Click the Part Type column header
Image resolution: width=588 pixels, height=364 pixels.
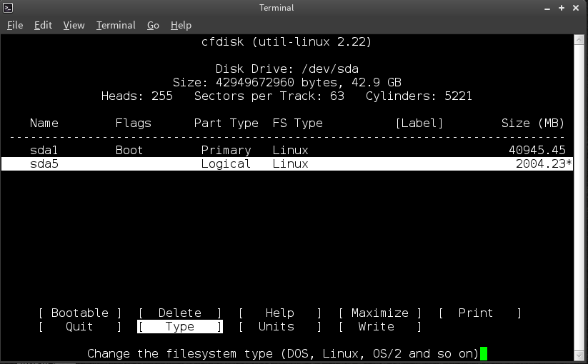tap(226, 123)
